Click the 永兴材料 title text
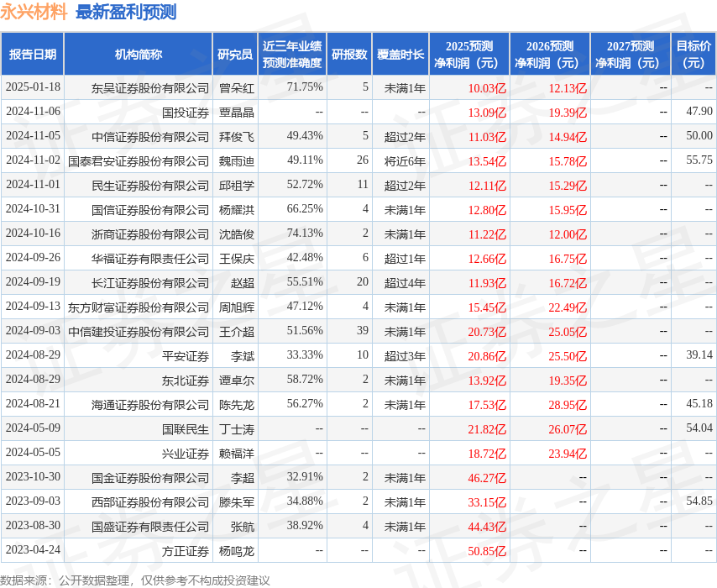Image resolution: width=717 pixels, height=588 pixels. 34,12
